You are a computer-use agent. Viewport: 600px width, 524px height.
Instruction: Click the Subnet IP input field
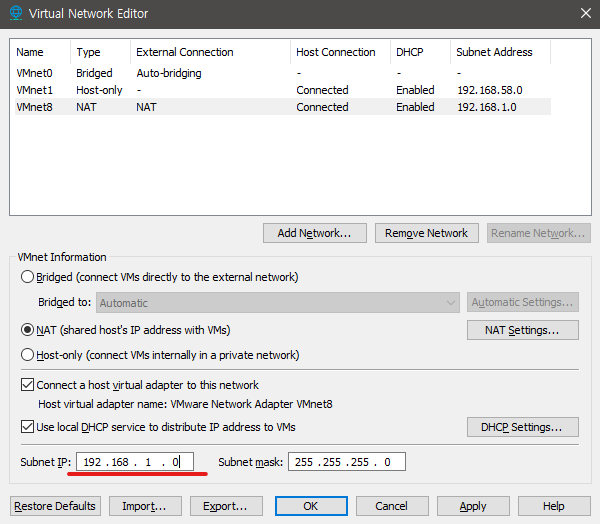135,462
